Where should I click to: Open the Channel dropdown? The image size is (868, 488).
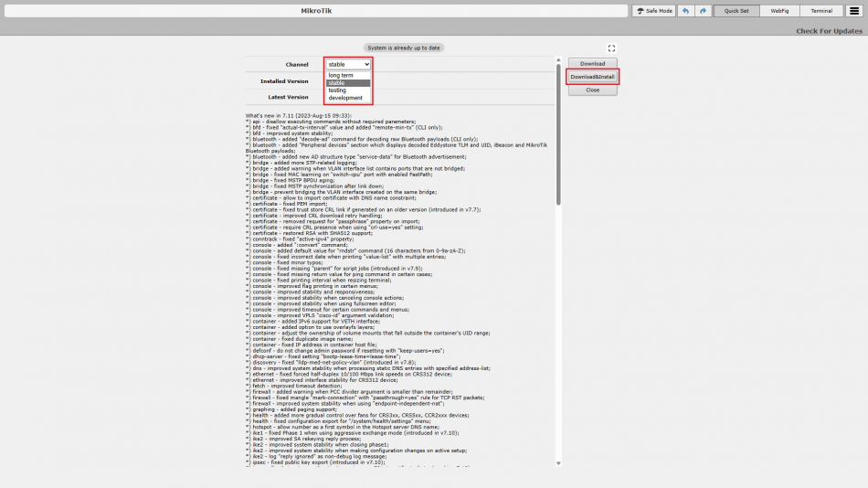click(x=348, y=65)
